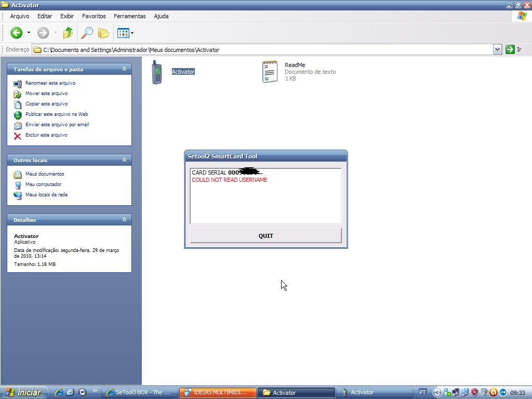Select the ReadMe file name label
Screen dimensions: 532x399
pos(295,65)
